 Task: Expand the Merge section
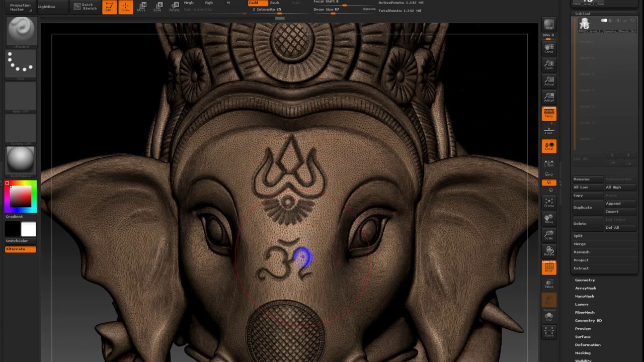coord(580,244)
